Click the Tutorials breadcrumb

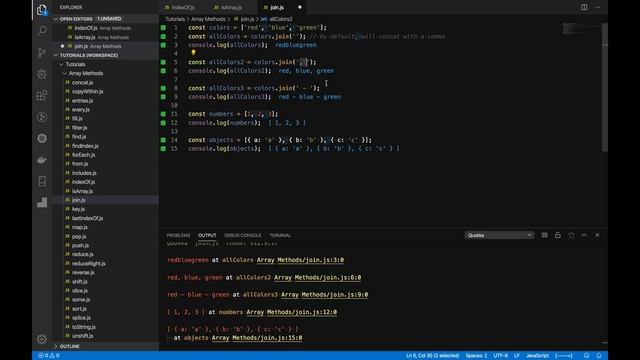(175, 19)
